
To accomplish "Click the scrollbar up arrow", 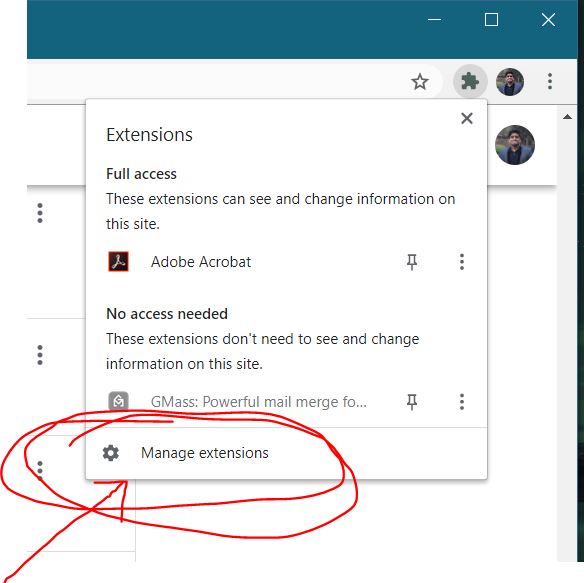I will pyautogui.click(x=567, y=117).
